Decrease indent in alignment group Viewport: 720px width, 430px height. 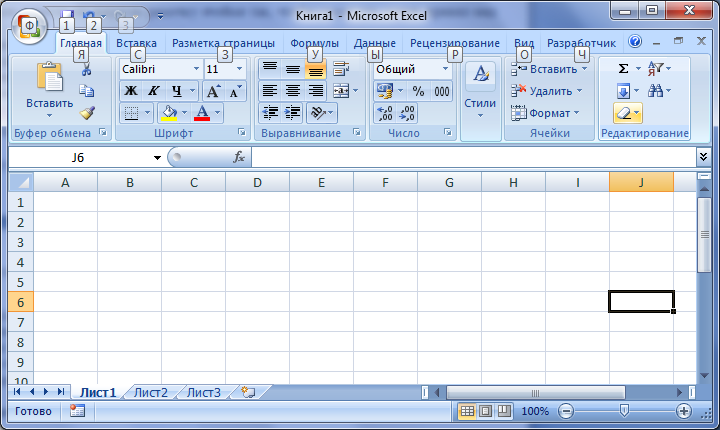[x=270, y=113]
